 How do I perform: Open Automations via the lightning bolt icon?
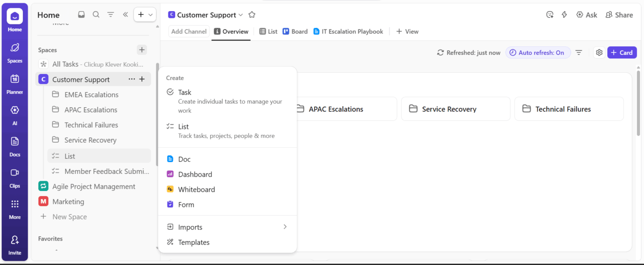pos(564,14)
